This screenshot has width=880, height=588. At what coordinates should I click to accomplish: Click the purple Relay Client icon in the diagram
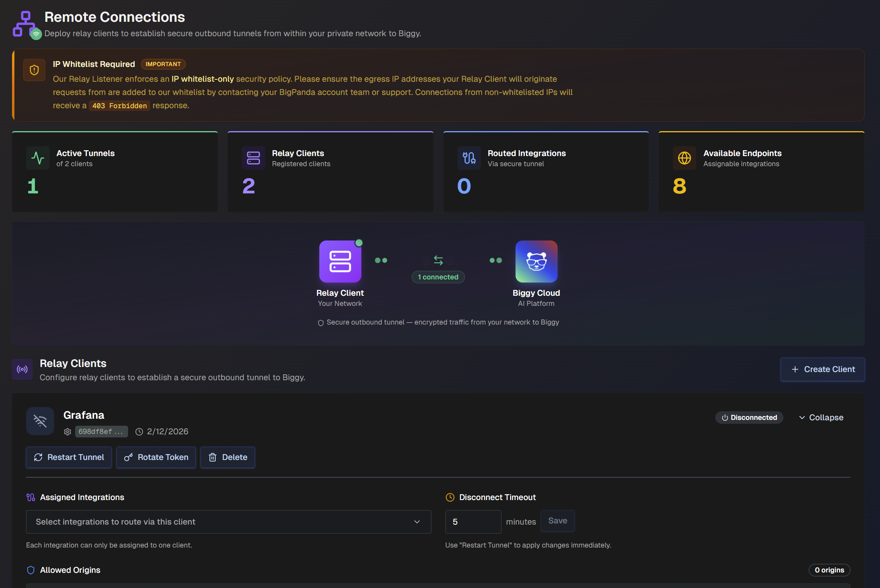coord(340,261)
